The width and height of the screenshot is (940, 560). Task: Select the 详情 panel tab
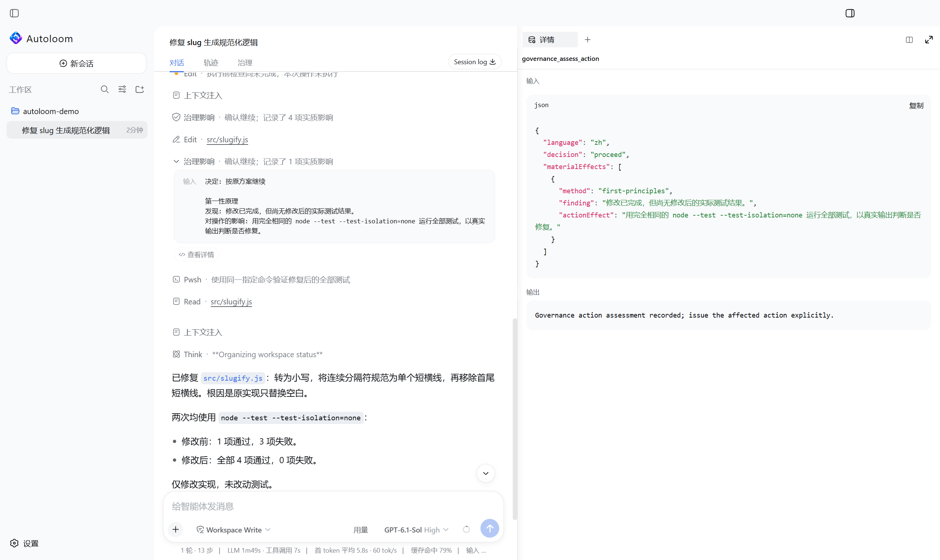click(x=550, y=40)
